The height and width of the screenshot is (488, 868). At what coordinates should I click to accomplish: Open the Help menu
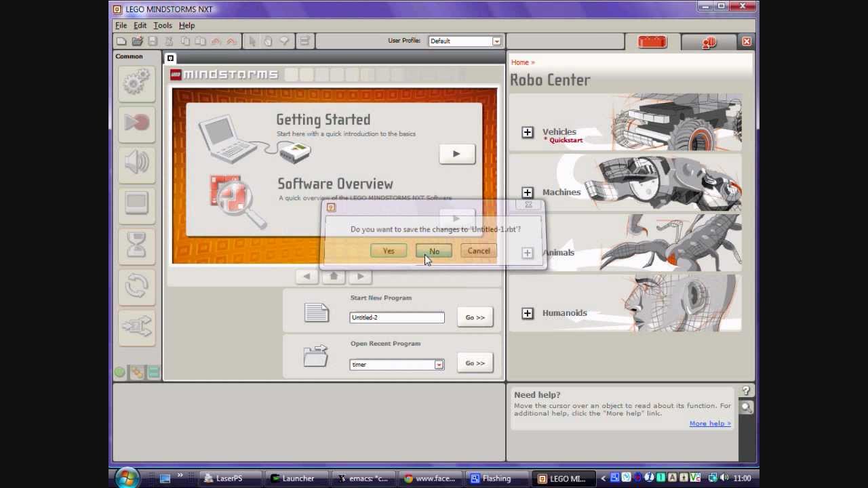click(186, 25)
